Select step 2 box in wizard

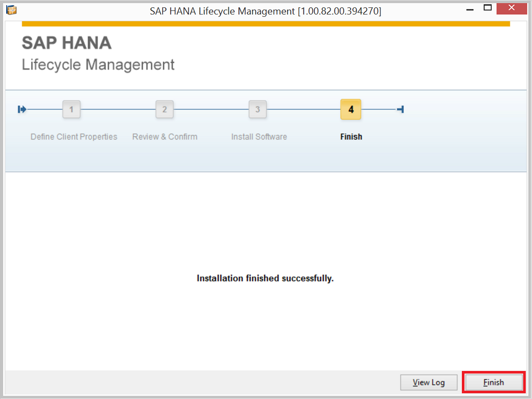[165, 109]
